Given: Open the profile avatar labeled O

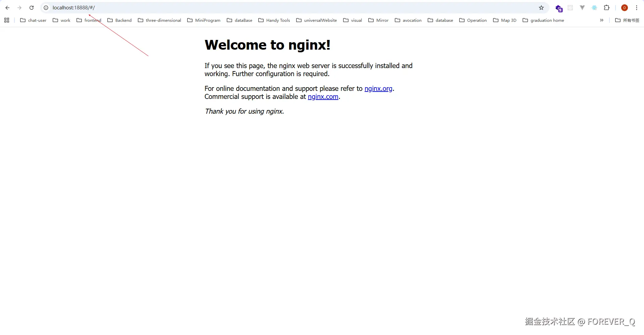Looking at the screenshot, I should point(625,8).
